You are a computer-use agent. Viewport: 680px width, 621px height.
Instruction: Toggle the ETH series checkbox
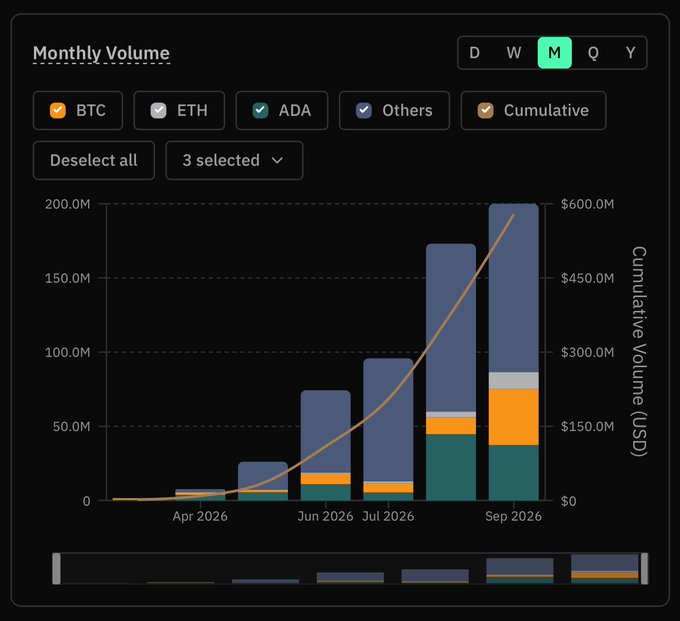[158, 111]
